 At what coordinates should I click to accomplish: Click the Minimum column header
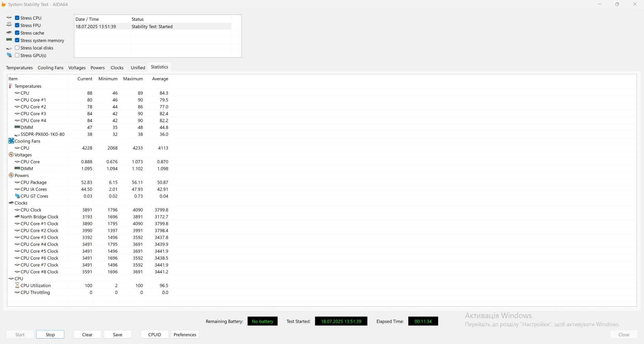[x=106, y=78]
